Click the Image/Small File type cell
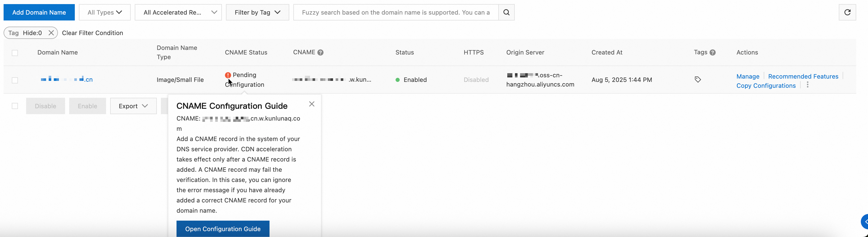Screen dimensions: 868x237 pyautogui.click(x=180, y=80)
